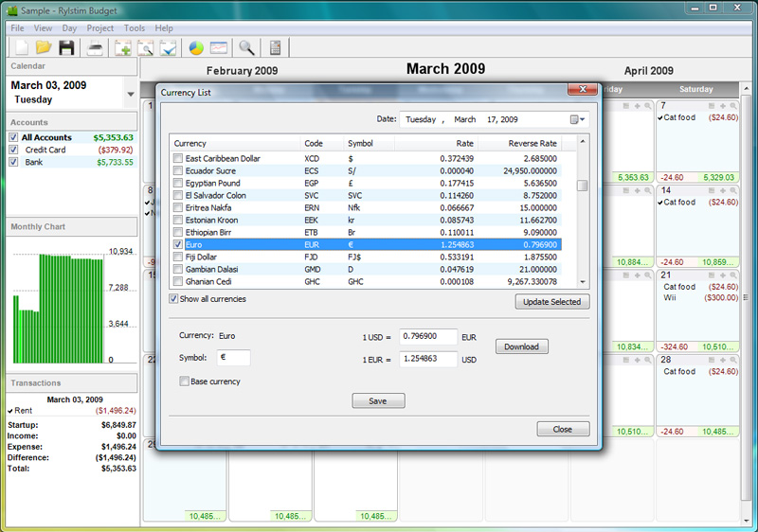Click the Save floppy disk icon
Screen dimensions: 758x532
click(66, 47)
